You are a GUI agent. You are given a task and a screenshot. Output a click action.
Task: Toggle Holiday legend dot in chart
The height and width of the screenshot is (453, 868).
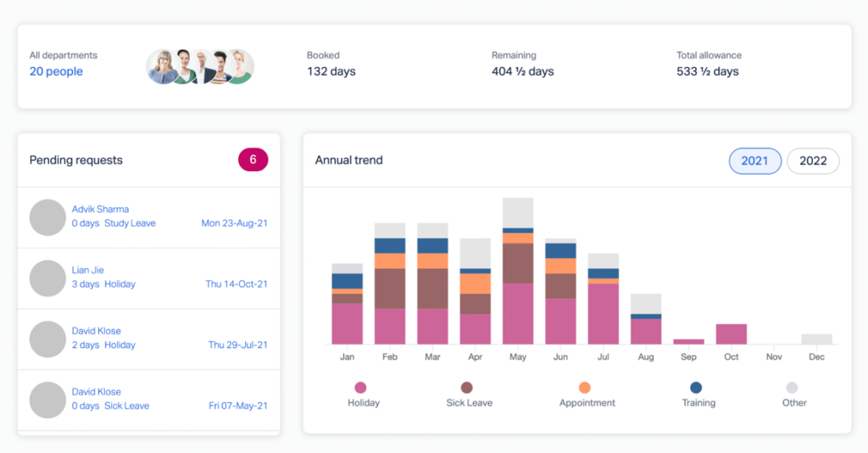360,388
